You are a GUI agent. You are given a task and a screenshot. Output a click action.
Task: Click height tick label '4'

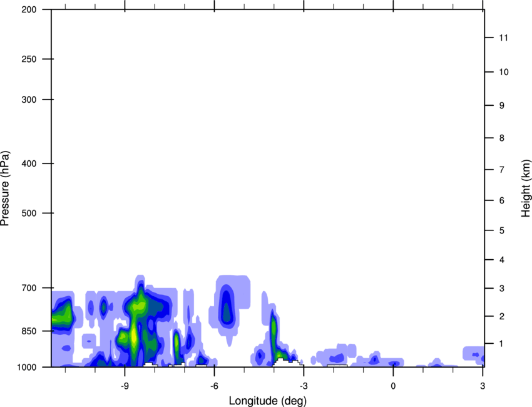pos(502,260)
